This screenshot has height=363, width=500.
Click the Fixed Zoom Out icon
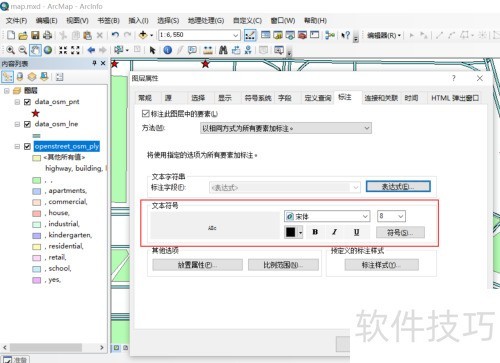(75, 50)
